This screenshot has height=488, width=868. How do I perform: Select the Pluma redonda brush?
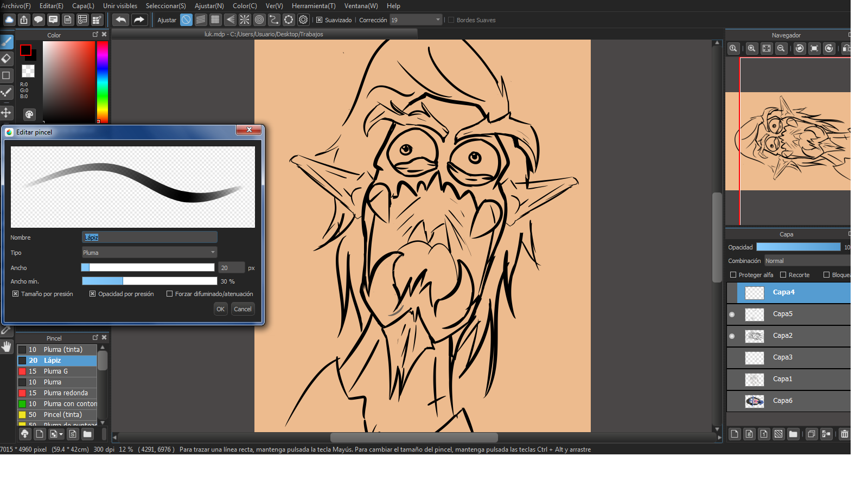[x=57, y=393]
